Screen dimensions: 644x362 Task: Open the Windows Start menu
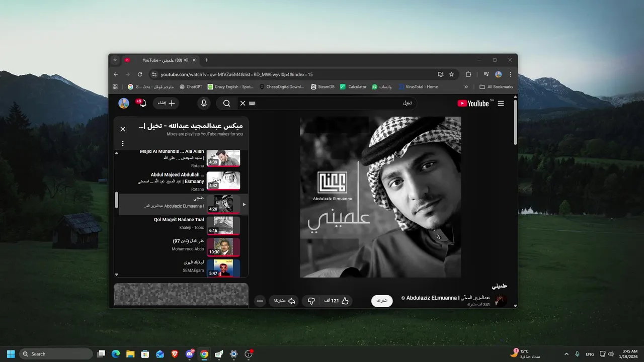point(11,354)
